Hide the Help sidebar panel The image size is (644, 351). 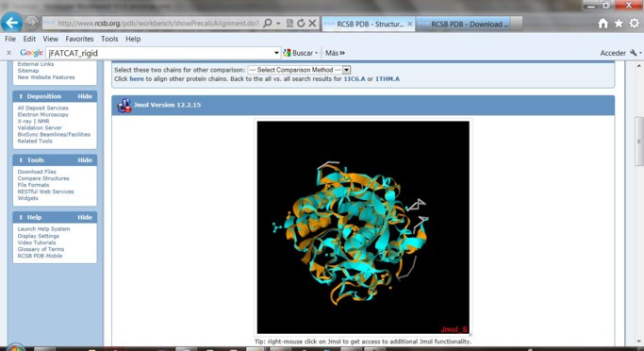pyautogui.click(x=85, y=217)
